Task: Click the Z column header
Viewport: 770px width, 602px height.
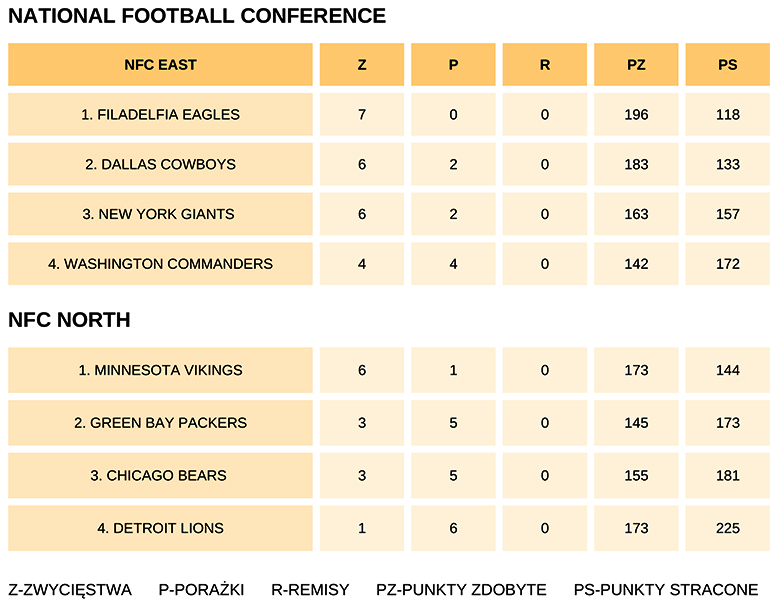Action: (362, 65)
